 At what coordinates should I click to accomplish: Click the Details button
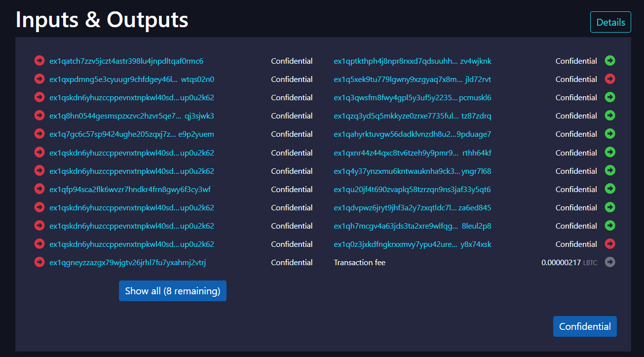(x=610, y=22)
